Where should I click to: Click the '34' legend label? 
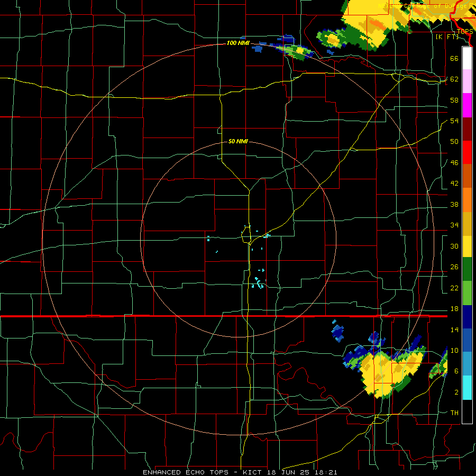454,225
